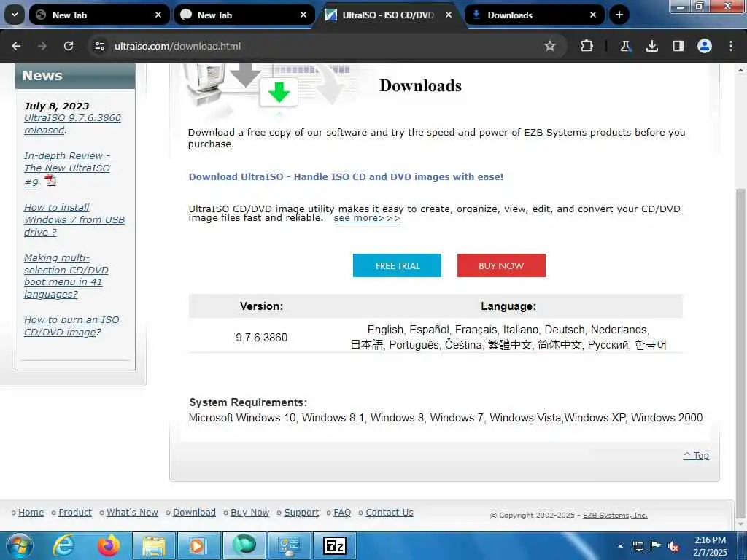Close the second New Tab
This screenshot has width=747, height=560.
coord(303,15)
